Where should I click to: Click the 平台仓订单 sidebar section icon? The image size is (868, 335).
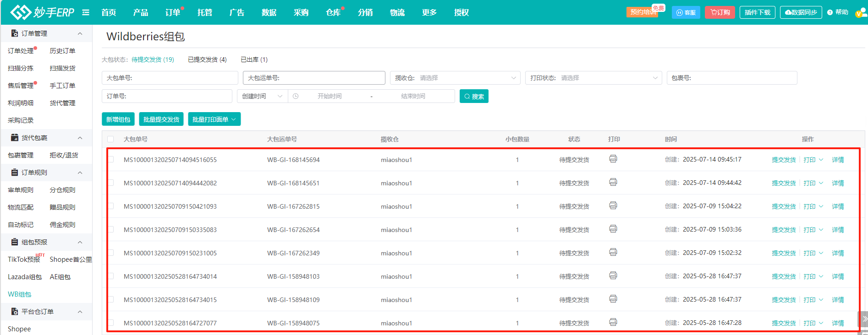click(x=15, y=312)
